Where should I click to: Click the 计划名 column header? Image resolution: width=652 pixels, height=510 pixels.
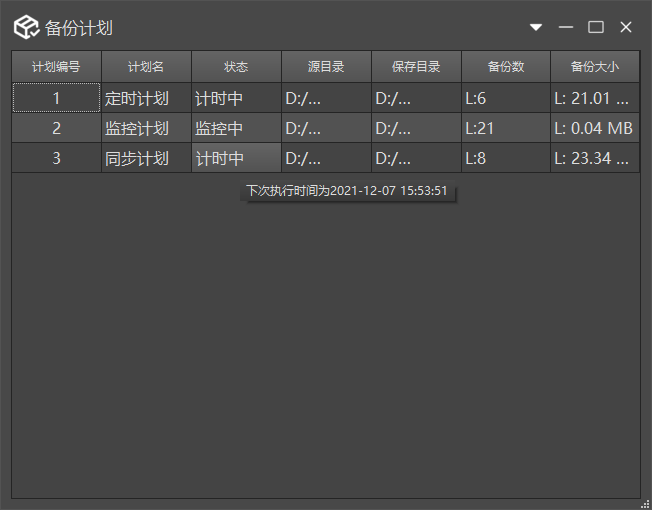click(146, 67)
